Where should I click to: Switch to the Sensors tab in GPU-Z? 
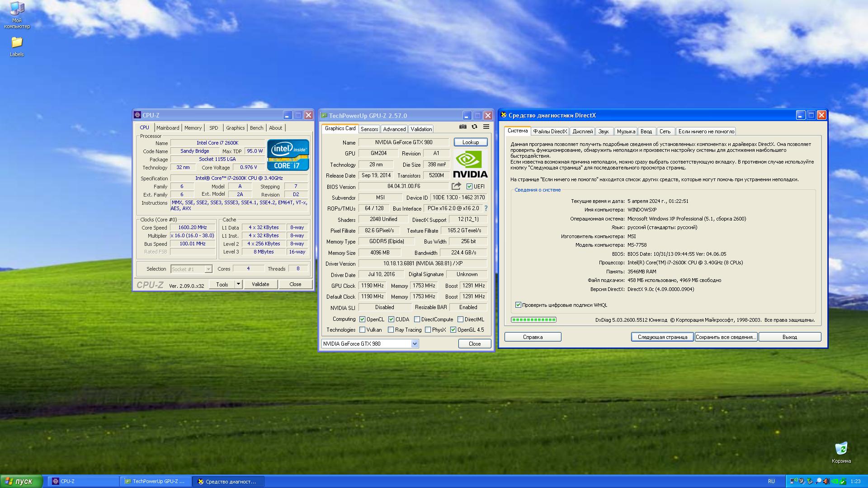pyautogui.click(x=369, y=129)
